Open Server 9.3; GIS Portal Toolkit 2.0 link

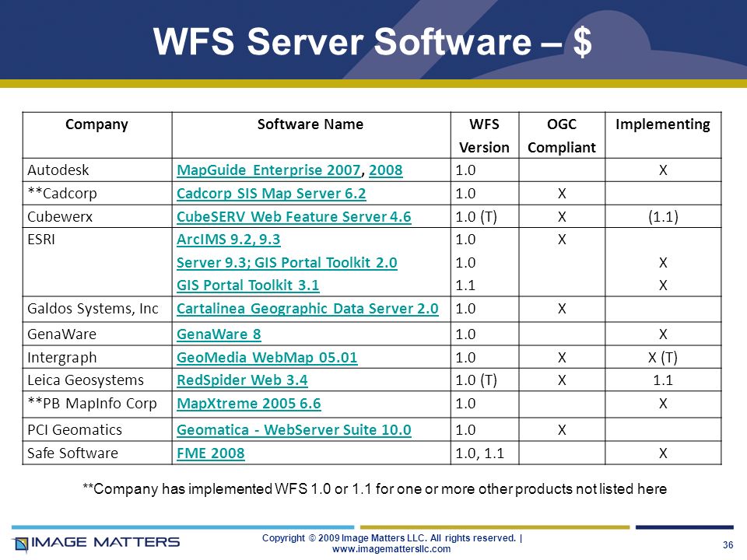click(287, 262)
